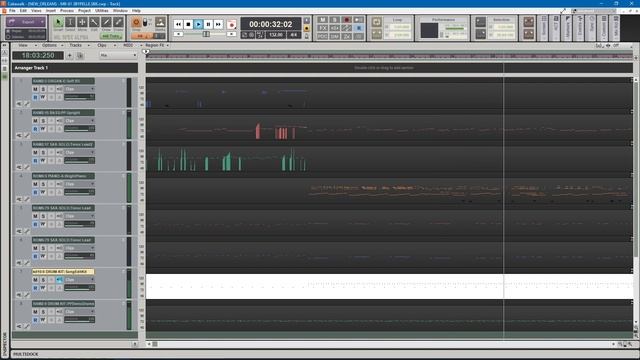Click global mute button in Mix module
Image resolution: width=640 pixels, height=360 pixels.
(322, 20)
